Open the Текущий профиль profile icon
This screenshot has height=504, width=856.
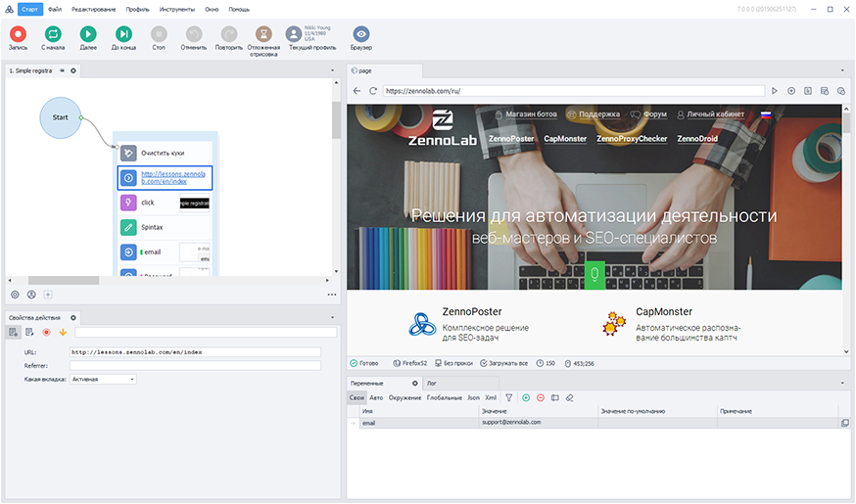[x=294, y=34]
